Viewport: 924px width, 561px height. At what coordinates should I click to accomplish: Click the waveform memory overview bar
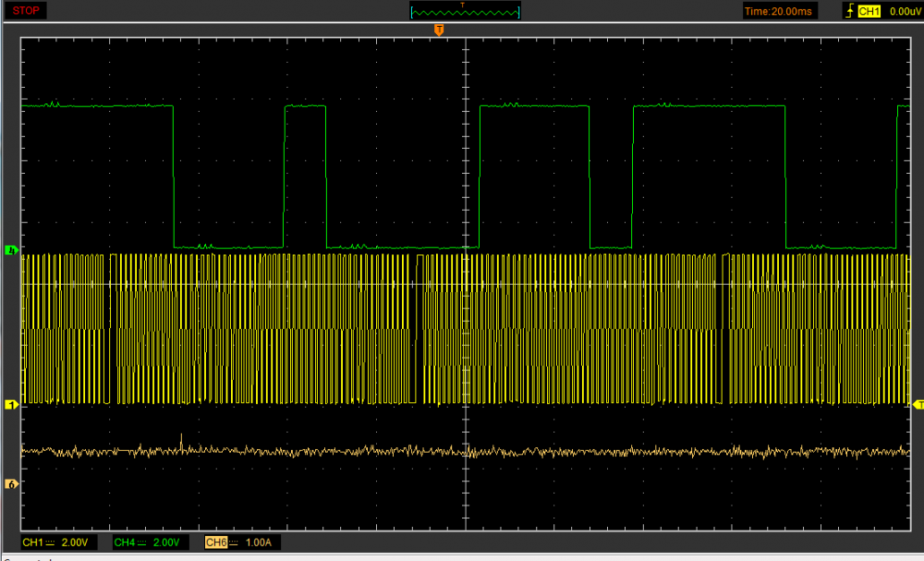(x=465, y=12)
